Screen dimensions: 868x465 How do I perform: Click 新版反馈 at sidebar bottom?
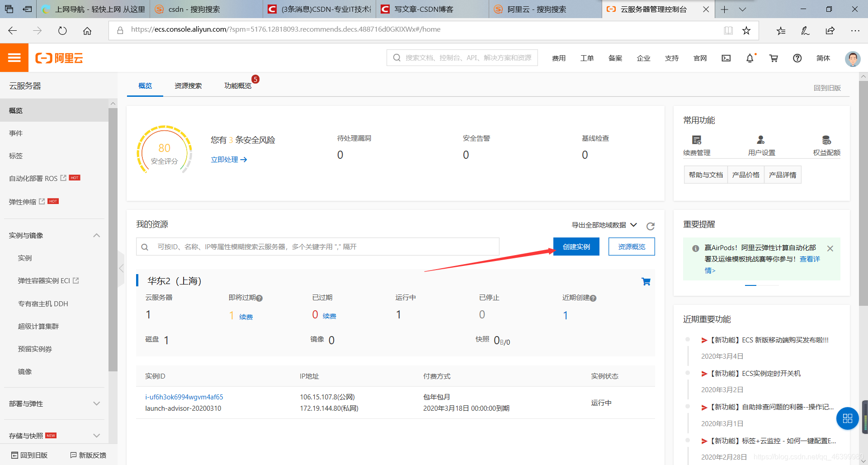click(88, 455)
